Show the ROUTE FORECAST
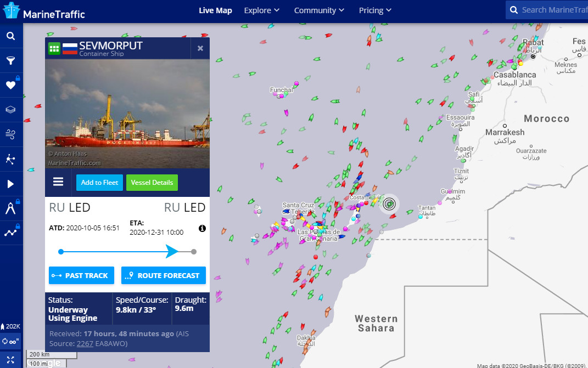Image resolution: width=588 pixels, height=368 pixels. point(164,275)
